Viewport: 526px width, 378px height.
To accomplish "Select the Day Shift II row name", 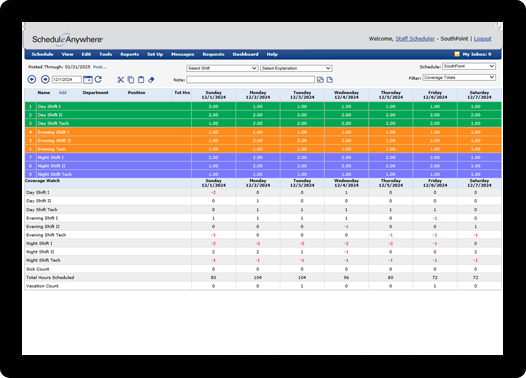I will pos(50,115).
